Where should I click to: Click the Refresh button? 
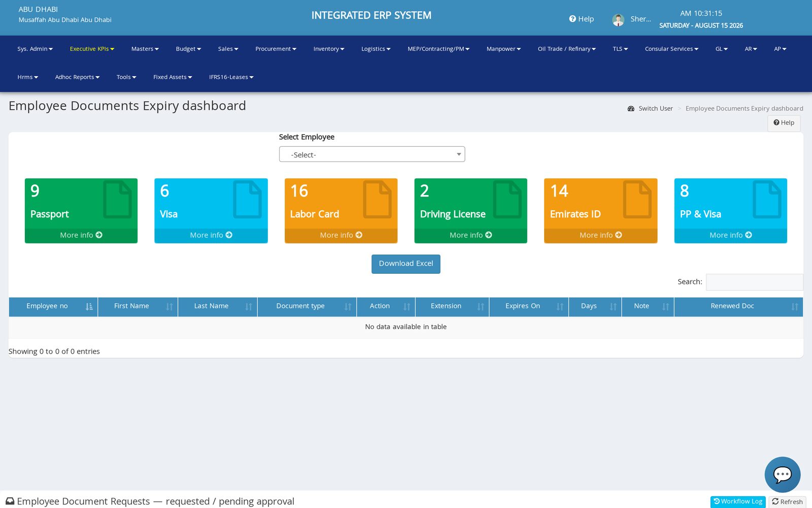click(x=787, y=502)
